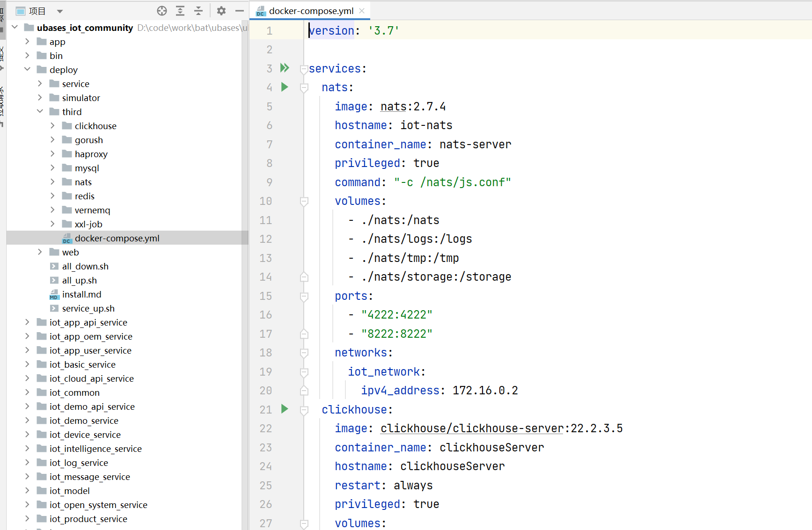Close the docker-compose.yml editor tab
This screenshot has width=812, height=530.
(x=362, y=11)
